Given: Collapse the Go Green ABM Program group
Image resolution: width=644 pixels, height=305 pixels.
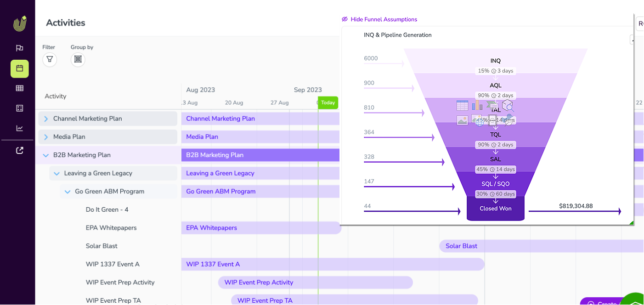Looking at the screenshot, I should (x=68, y=192).
